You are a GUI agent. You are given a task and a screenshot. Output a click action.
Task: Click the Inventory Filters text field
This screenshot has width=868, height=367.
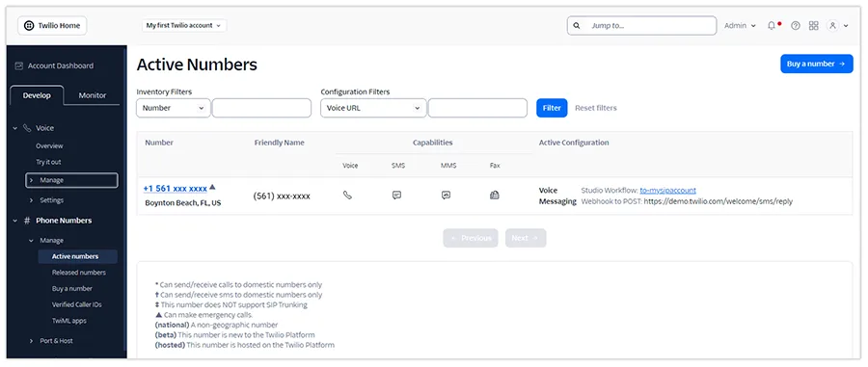point(261,108)
